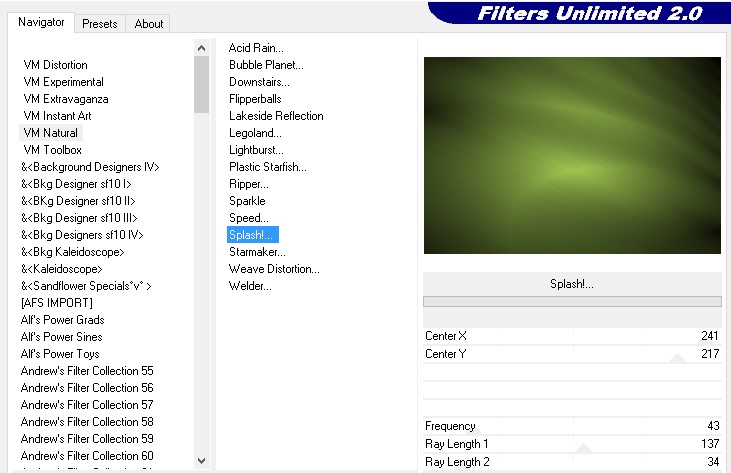Select Andrew's Filter Collection 57
This screenshot has width=731, height=473.
[87, 405]
